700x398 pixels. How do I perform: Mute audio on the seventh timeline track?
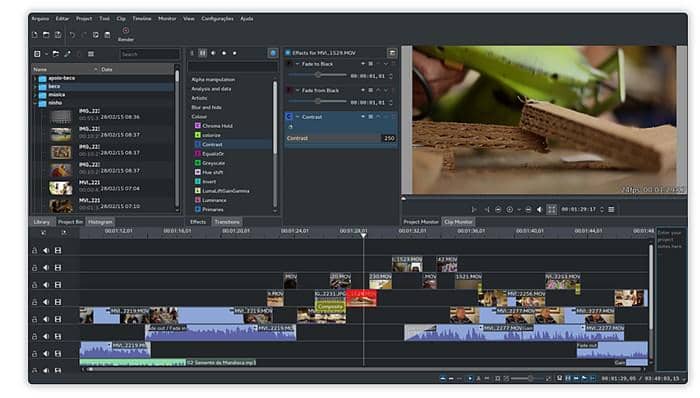coord(46,353)
